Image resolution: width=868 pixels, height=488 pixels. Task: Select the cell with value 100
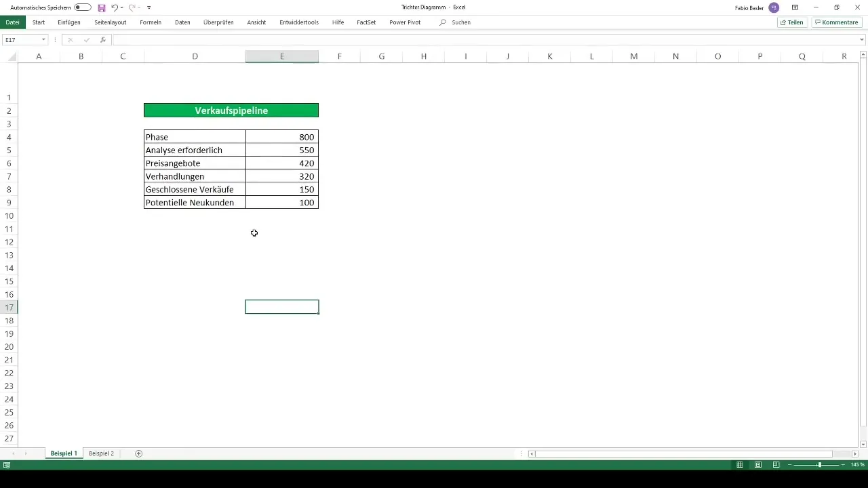click(282, 203)
